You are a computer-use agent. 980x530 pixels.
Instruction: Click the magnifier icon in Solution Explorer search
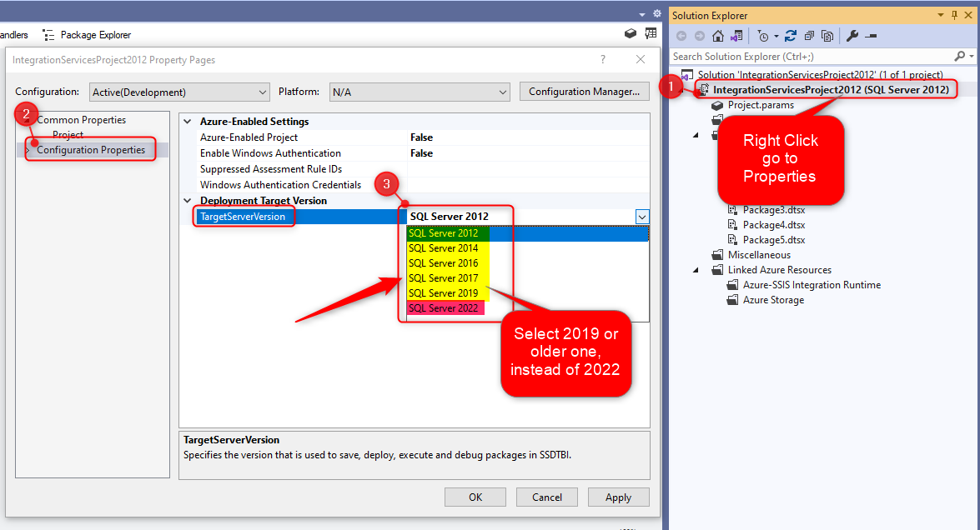pyautogui.click(x=959, y=56)
